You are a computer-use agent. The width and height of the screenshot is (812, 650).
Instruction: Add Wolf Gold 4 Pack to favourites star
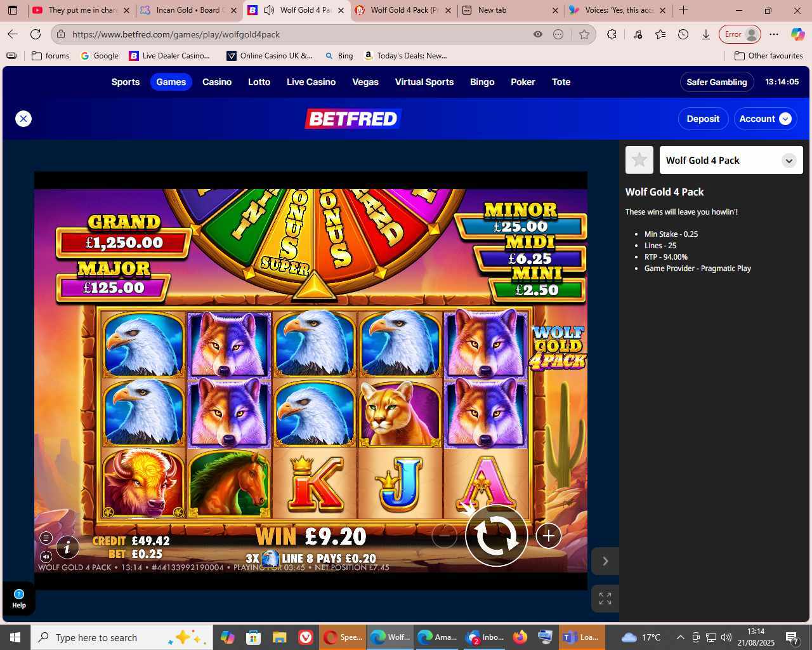point(639,160)
